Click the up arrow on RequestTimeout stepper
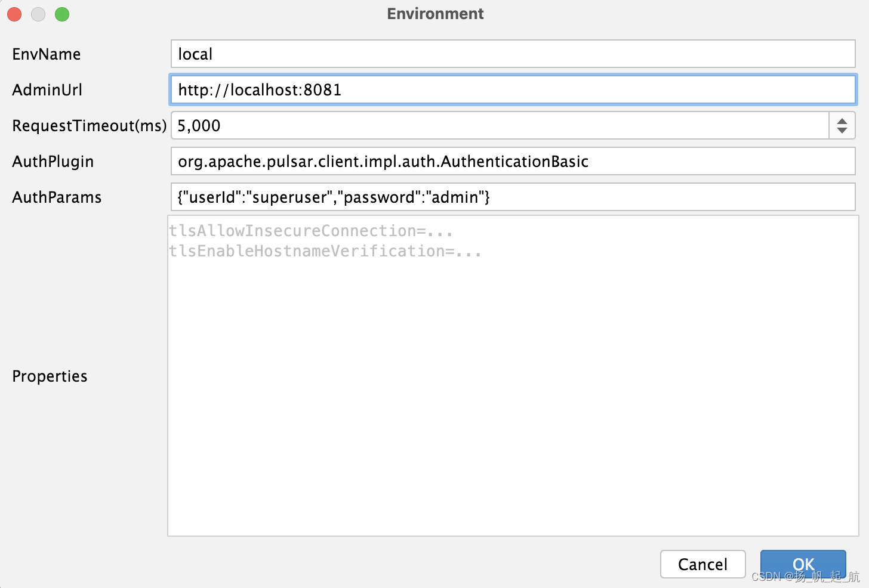 (x=842, y=119)
